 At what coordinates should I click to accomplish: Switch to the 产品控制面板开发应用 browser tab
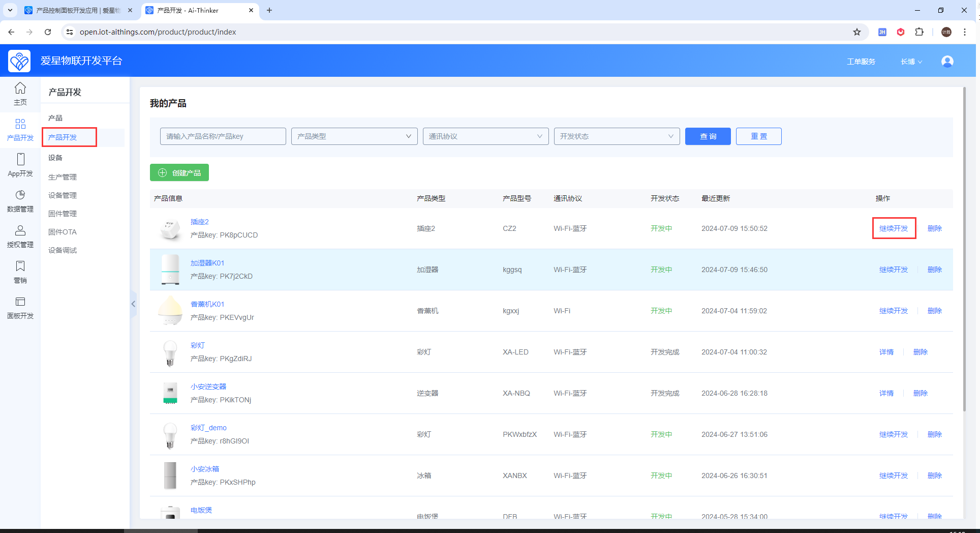tap(78, 10)
